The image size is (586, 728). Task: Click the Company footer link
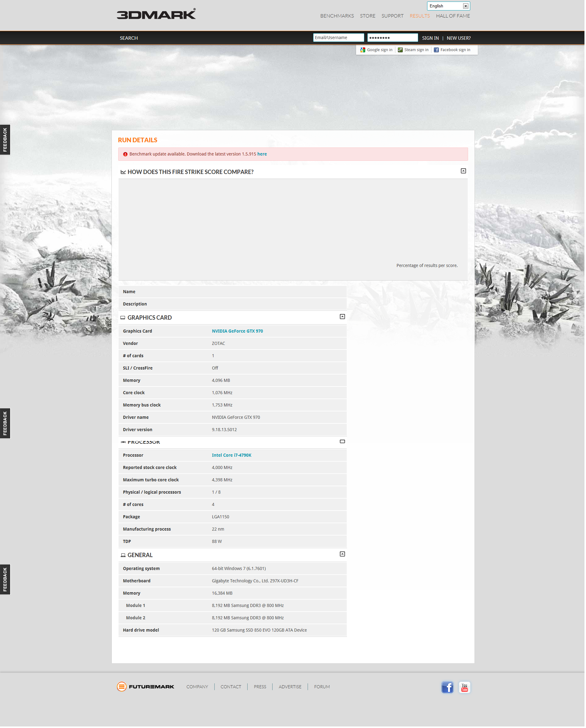pyautogui.click(x=197, y=687)
